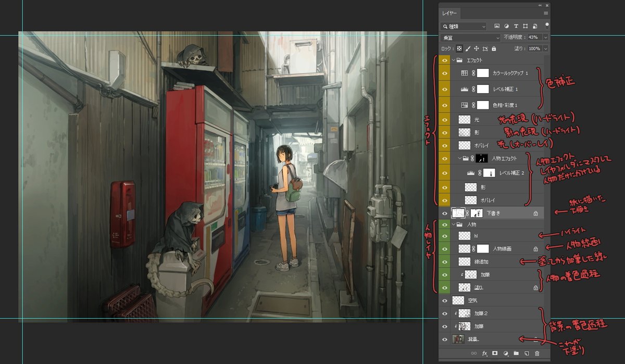Create a new layer icon
The image size is (625, 364).
click(x=527, y=353)
